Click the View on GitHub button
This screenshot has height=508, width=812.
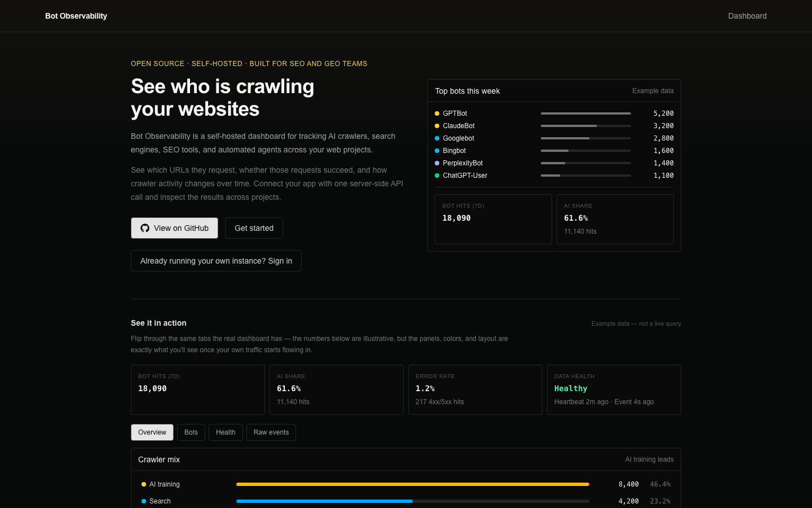click(174, 228)
